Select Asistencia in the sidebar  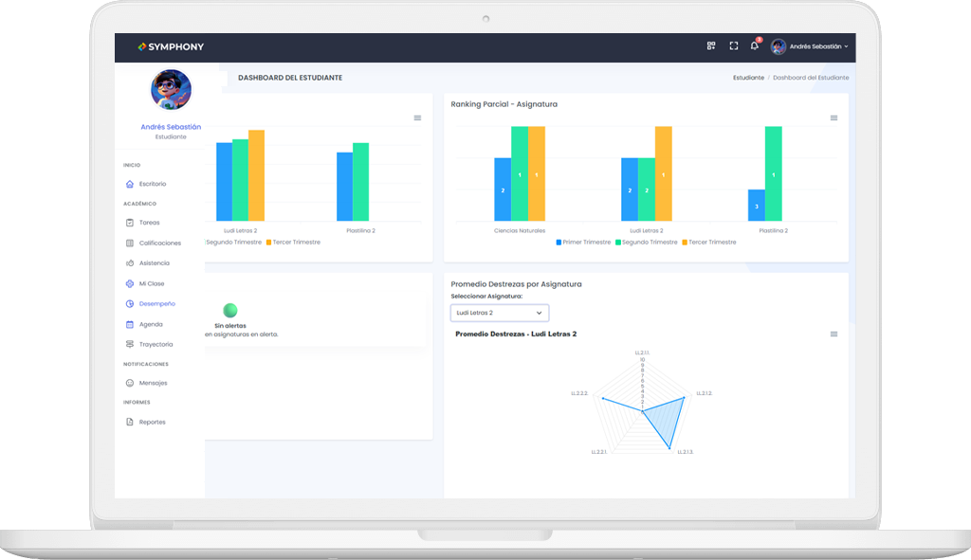tap(154, 263)
